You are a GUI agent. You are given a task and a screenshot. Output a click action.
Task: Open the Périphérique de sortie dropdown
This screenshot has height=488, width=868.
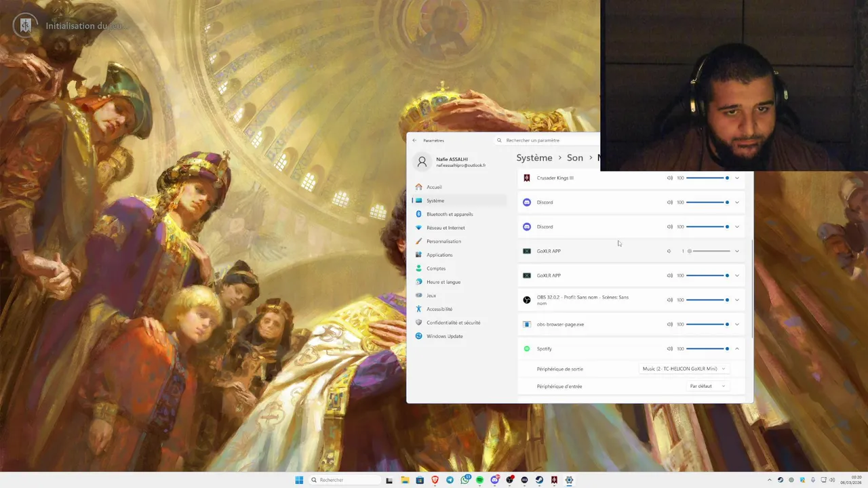click(x=684, y=369)
